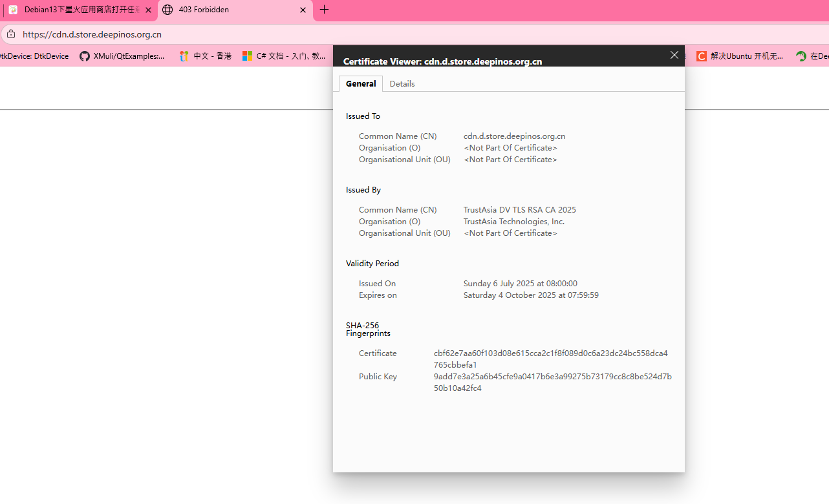The height and width of the screenshot is (504, 829).
Task: Switch to the Details tab
Action: (402, 84)
